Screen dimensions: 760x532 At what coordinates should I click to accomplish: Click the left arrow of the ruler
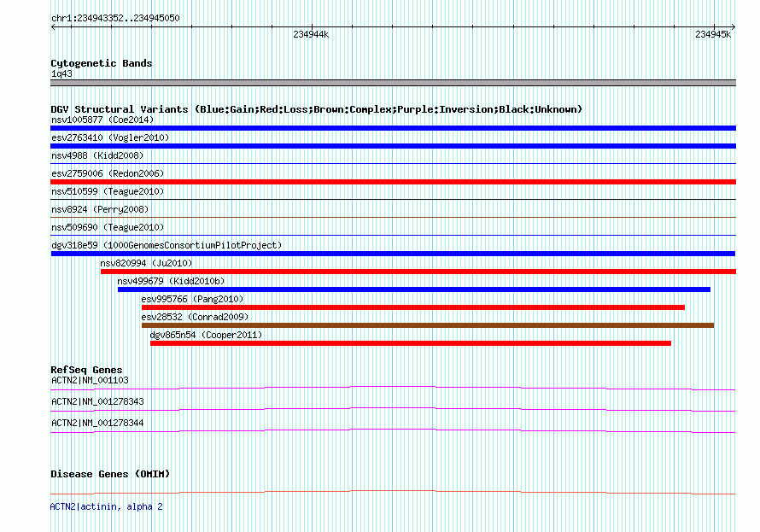[x=53, y=26]
